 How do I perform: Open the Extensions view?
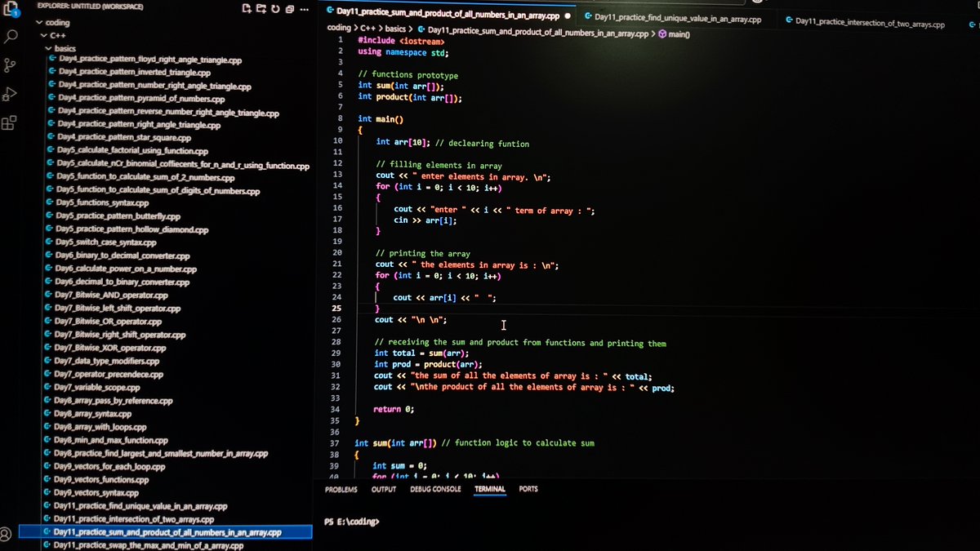(8, 123)
